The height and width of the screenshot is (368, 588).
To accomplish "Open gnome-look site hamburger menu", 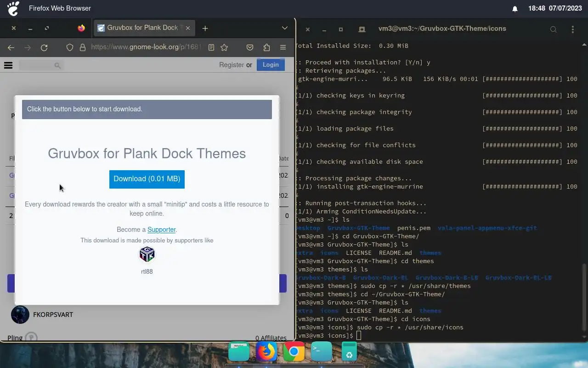I will coord(8,65).
